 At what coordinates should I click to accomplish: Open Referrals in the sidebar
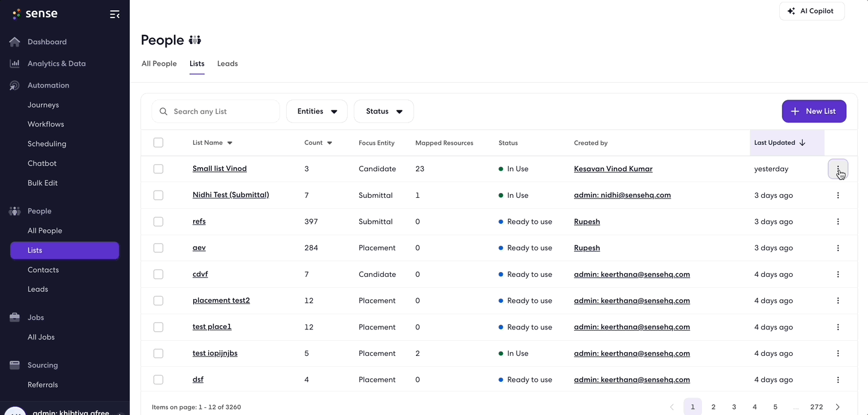coord(43,385)
